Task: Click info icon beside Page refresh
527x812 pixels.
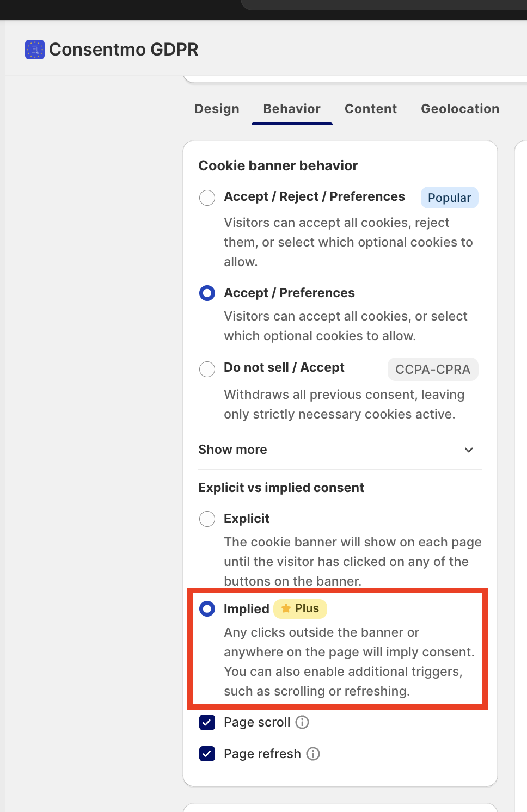Action: 313,754
